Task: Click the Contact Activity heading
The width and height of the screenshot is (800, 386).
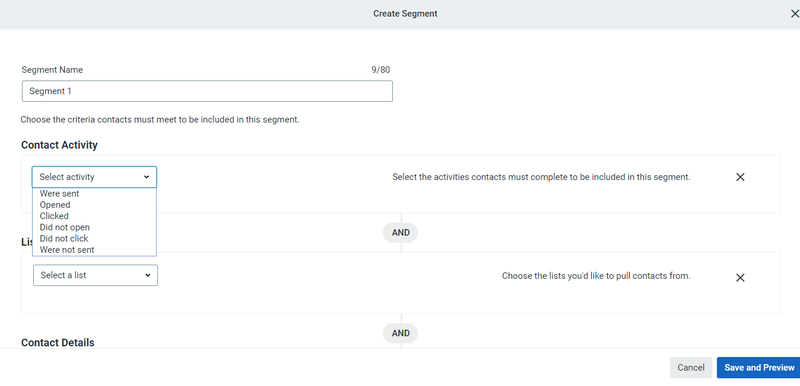Action: (x=59, y=145)
